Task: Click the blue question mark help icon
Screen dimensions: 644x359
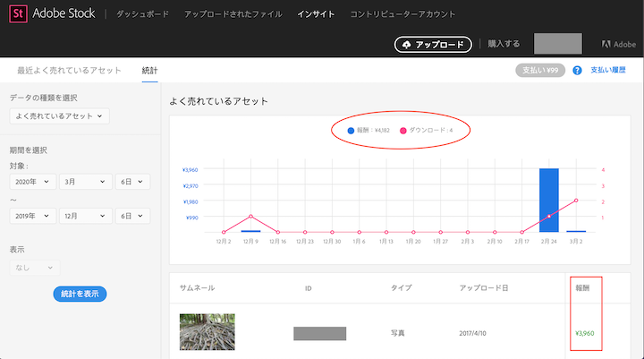Action: (x=577, y=70)
